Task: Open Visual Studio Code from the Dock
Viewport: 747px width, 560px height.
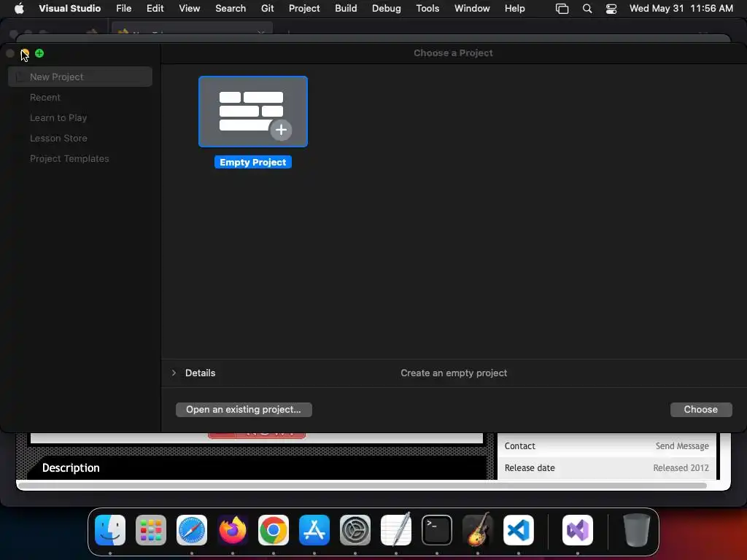Action: pos(519,530)
